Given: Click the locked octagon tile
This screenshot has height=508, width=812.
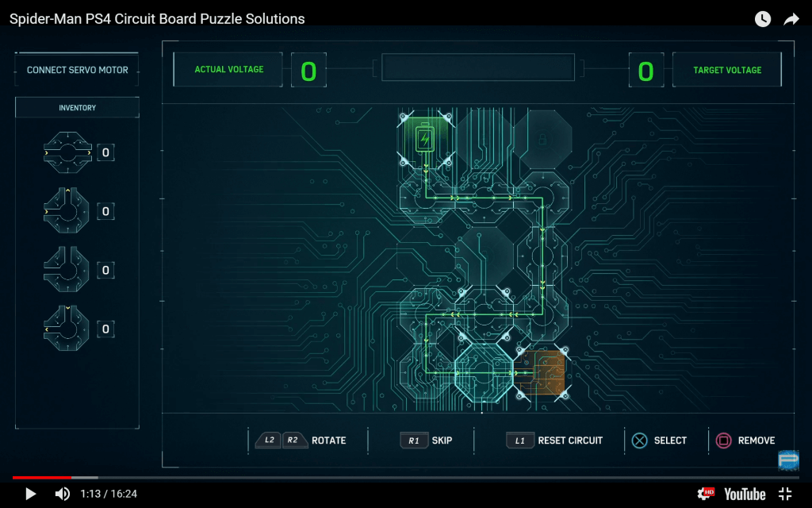Looking at the screenshot, I should [x=542, y=140].
